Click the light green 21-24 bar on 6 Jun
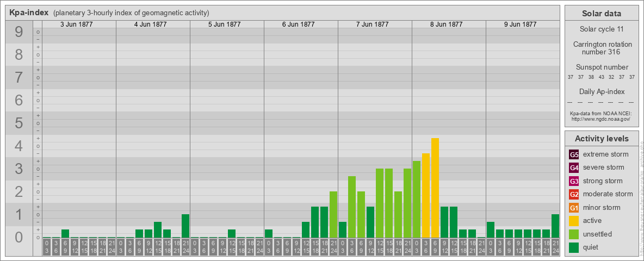 [x=333, y=215]
